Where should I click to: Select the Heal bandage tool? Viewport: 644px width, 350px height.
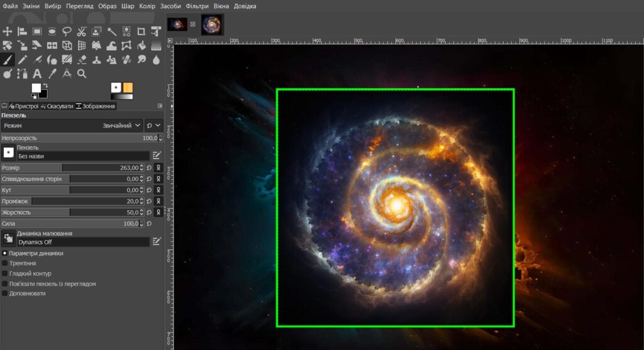(x=126, y=60)
